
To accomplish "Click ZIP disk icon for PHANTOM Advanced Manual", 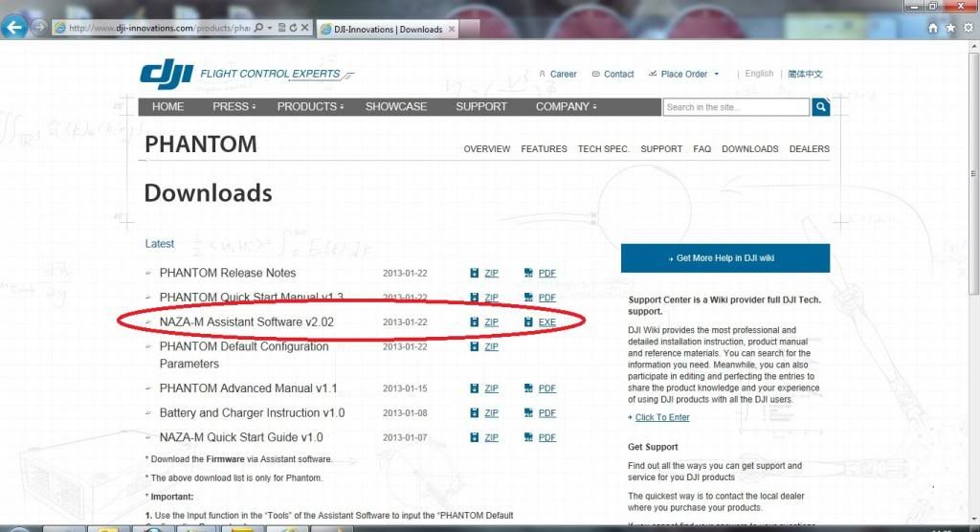I will [x=475, y=388].
